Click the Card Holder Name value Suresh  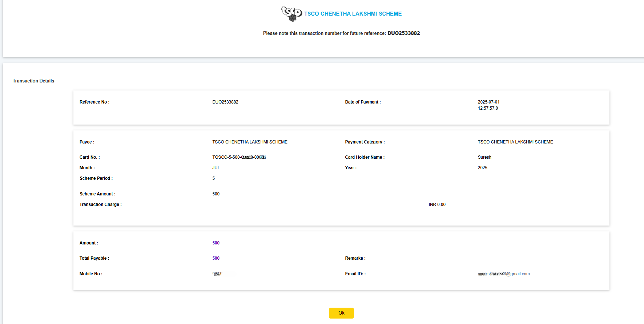(x=484, y=157)
